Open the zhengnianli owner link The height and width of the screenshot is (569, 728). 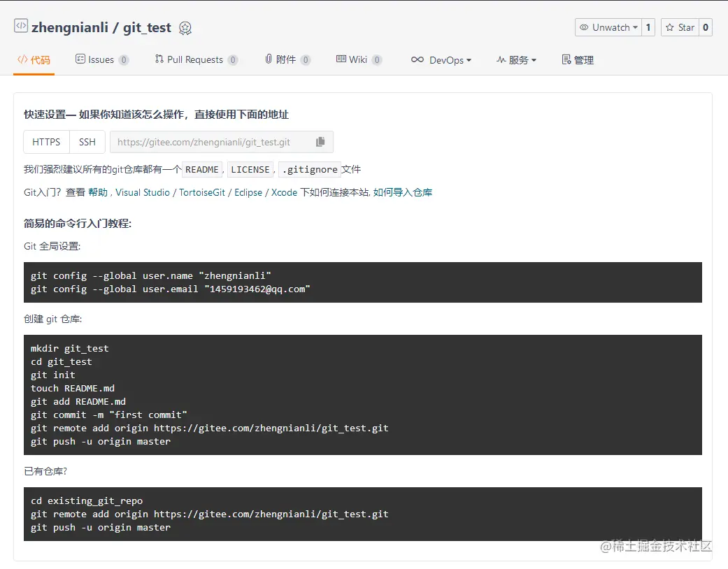coord(70,28)
